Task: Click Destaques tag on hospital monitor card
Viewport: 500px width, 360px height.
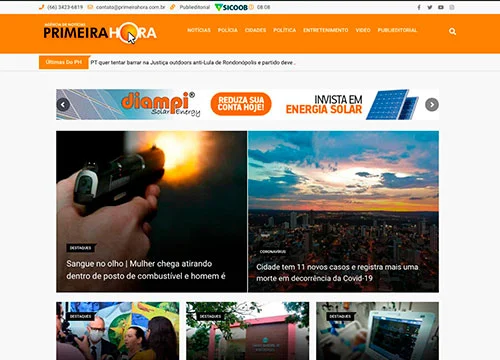Action: (x=340, y=316)
